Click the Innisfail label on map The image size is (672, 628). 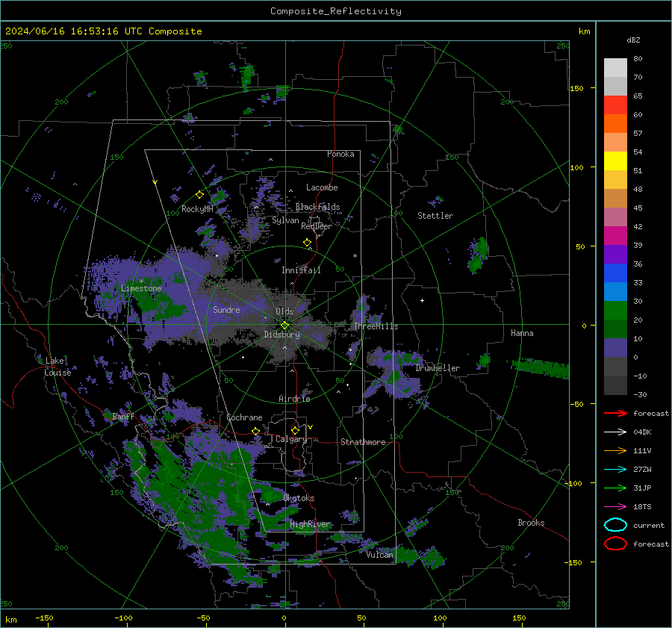301,270
